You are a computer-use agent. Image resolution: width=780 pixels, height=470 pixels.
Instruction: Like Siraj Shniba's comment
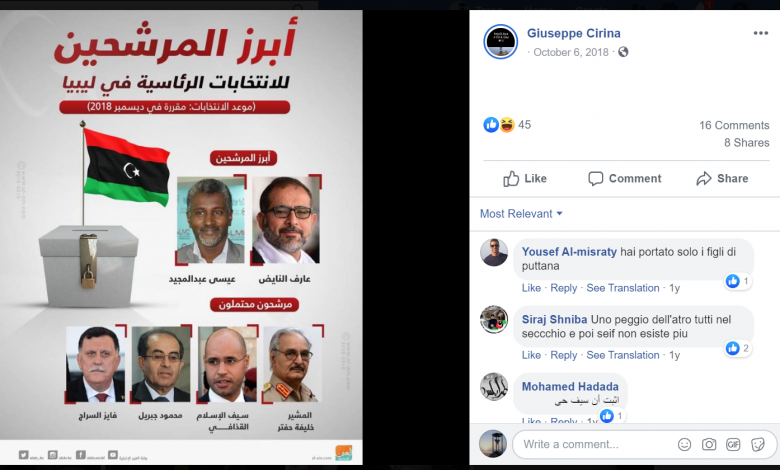[531, 355]
